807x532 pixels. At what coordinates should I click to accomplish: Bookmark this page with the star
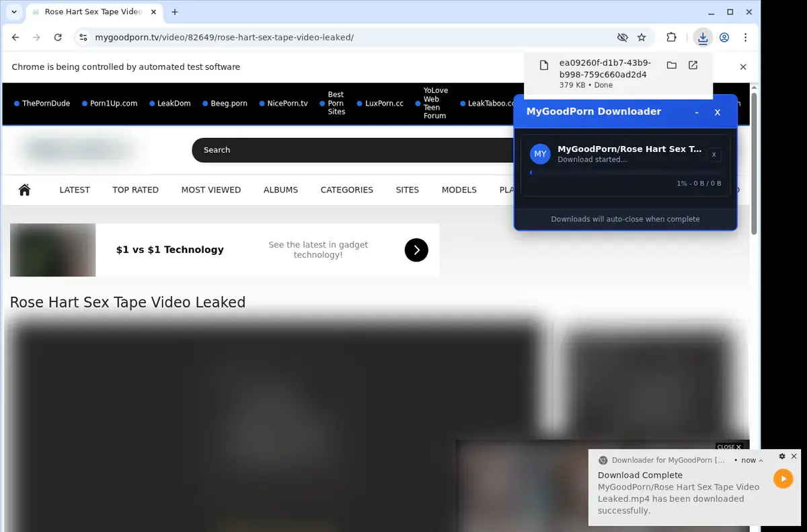coord(642,38)
